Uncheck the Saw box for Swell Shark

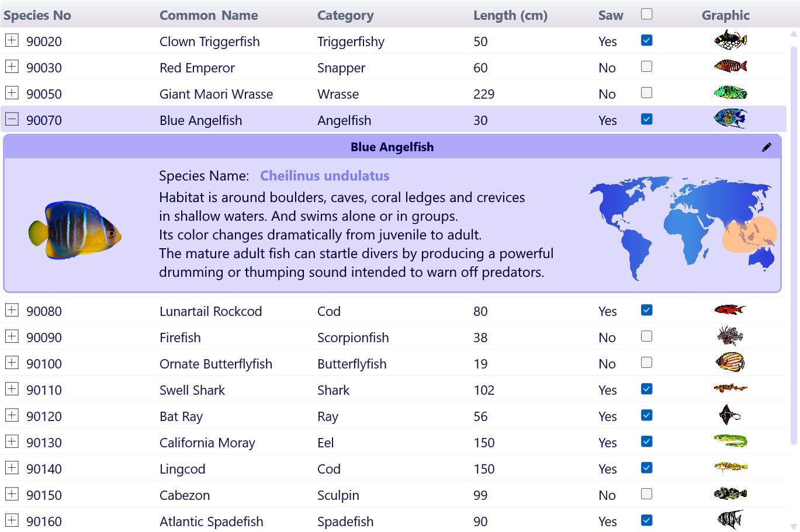click(646, 389)
